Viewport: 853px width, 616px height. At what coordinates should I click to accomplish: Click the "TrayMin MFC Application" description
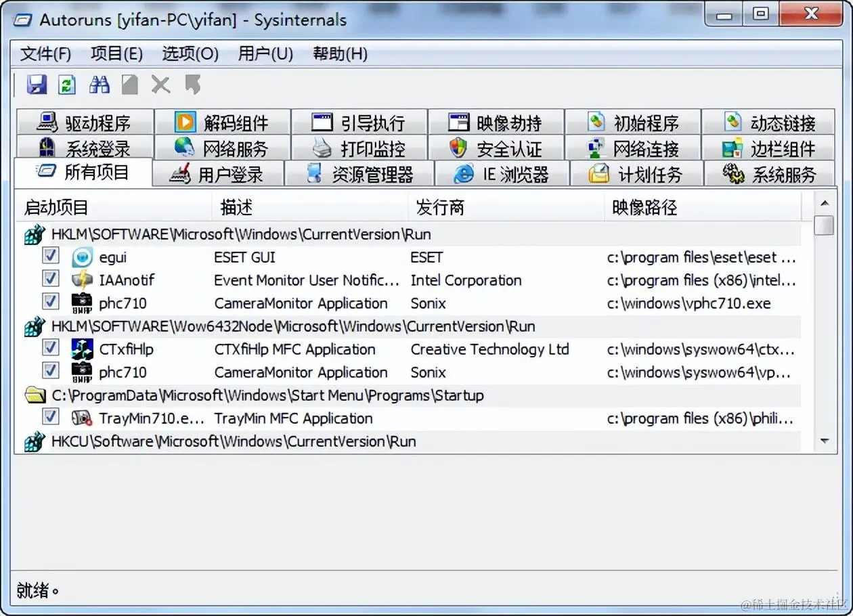tap(293, 418)
